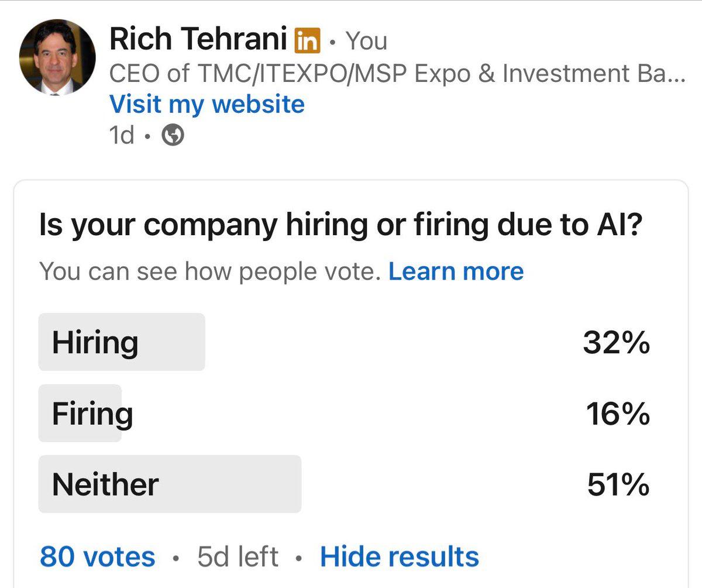The width and height of the screenshot is (702, 588).
Task: Click the 51% result for Neither
Action: point(617,483)
